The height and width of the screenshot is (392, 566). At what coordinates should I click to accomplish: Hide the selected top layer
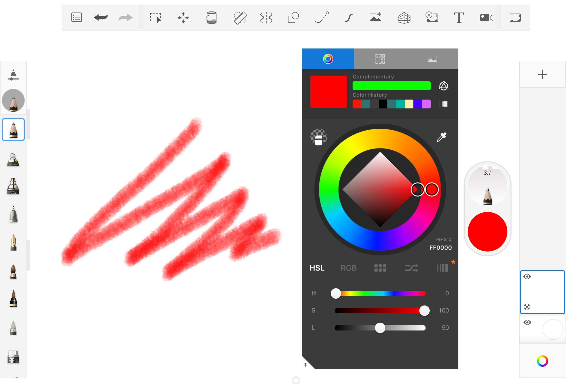pos(527,277)
